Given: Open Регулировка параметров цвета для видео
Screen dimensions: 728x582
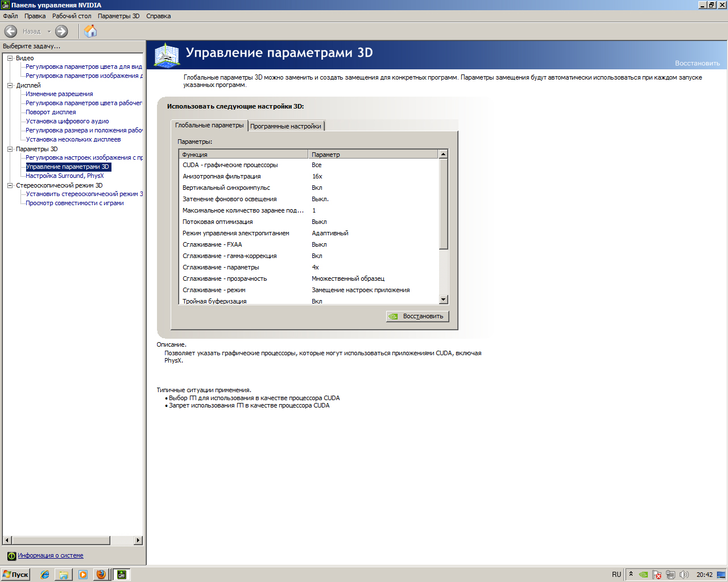Looking at the screenshot, I should 84,66.
